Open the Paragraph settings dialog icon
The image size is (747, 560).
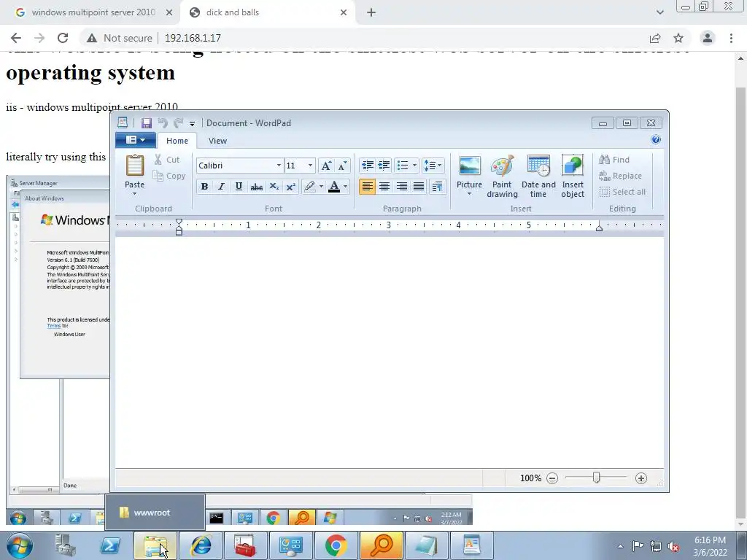click(438, 187)
